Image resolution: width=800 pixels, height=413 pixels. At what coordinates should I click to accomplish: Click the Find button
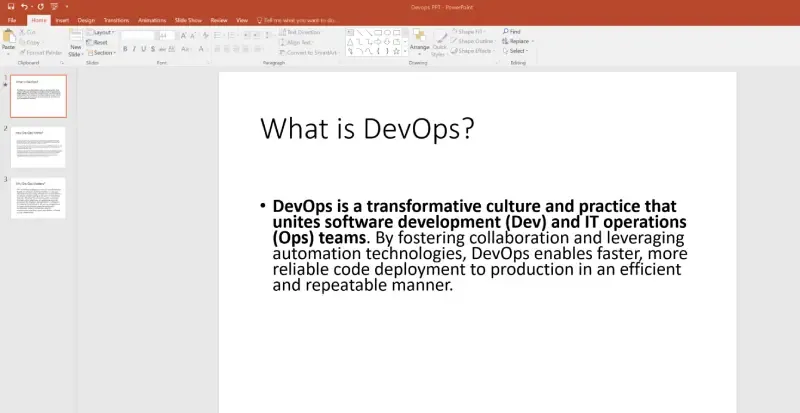pos(512,32)
